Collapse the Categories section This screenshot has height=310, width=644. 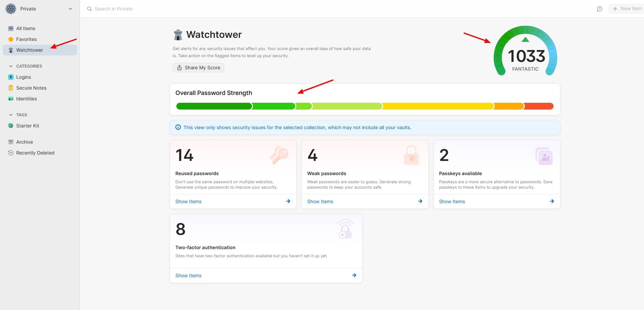[11, 66]
